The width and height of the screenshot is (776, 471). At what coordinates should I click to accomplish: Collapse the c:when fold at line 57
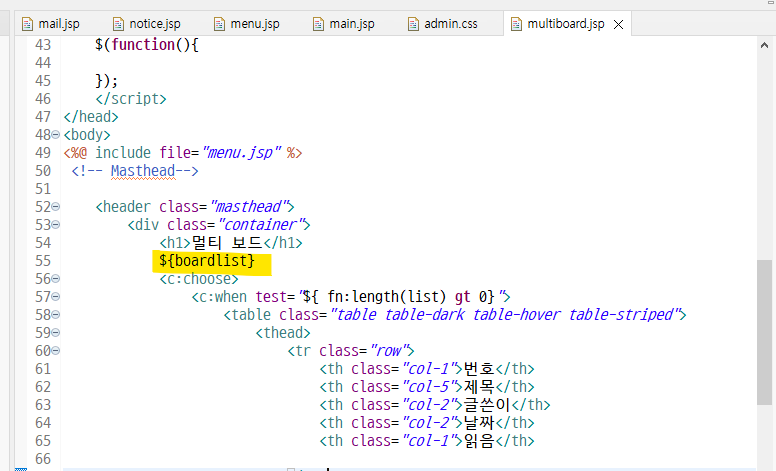pyautogui.click(x=56, y=297)
